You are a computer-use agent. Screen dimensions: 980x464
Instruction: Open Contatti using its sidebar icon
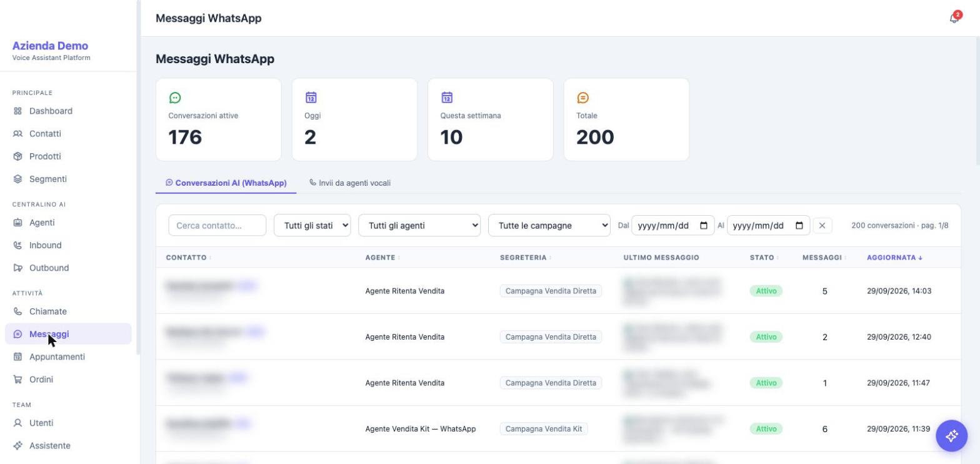coord(17,134)
